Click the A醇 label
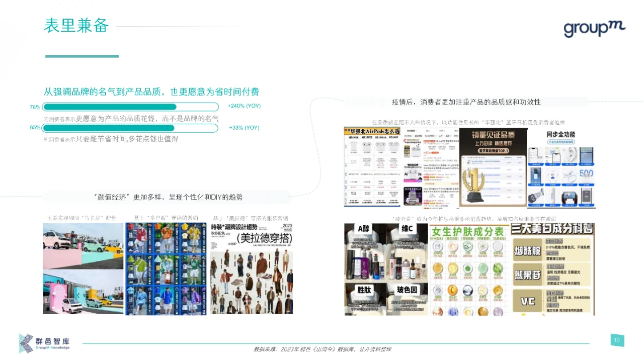The width and height of the screenshot is (644, 362). pyautogui.click(x=363, y=229)
